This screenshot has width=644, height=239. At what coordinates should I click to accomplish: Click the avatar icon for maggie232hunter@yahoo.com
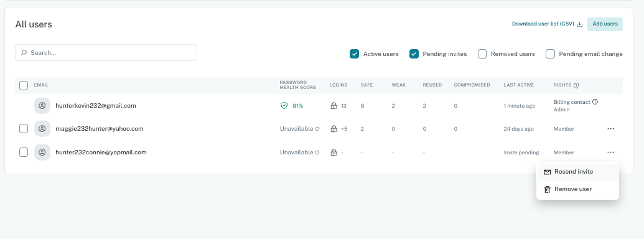(42, 129)
